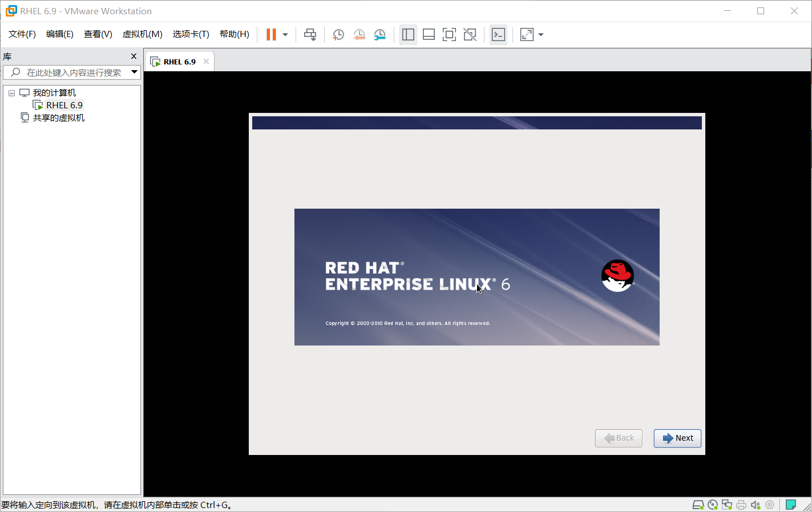Open the snapshot manager wrench-clock icon
The image size is (812, 512).
[x=379, y=35]
